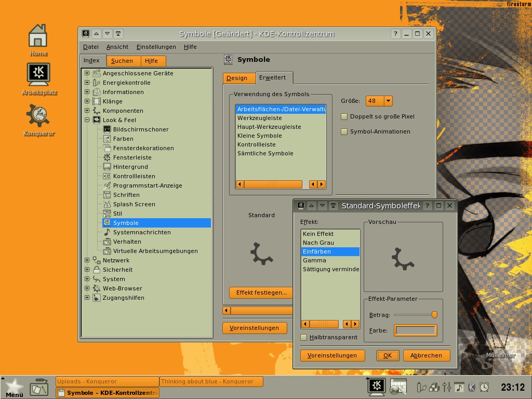Switch to Thinking about blue - Konqueror task
532x399 pixels.
[x=211, y=381]
